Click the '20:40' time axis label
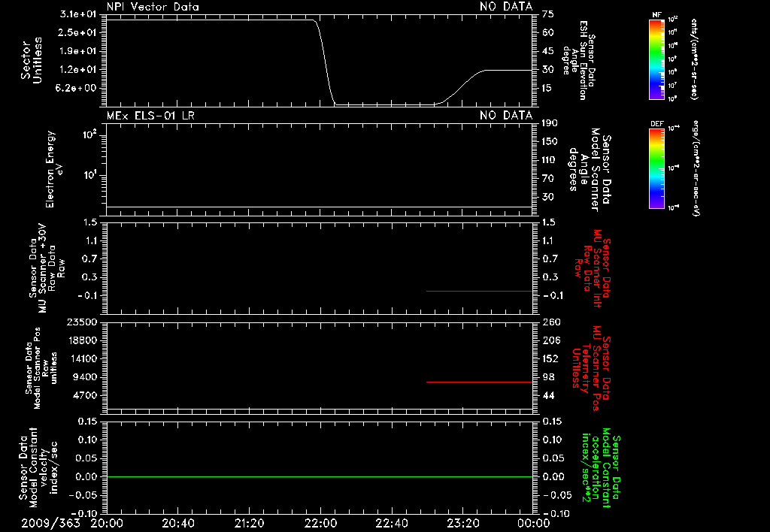This screenshot has height=532, width=770. [x=177, y=523]
